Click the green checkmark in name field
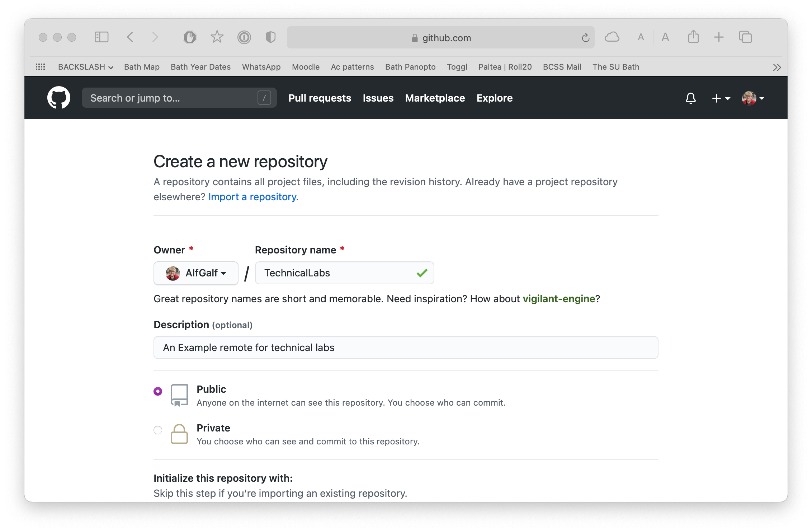Screen dimensions: 812x532 pyautogui.click(x=422, y=273)
